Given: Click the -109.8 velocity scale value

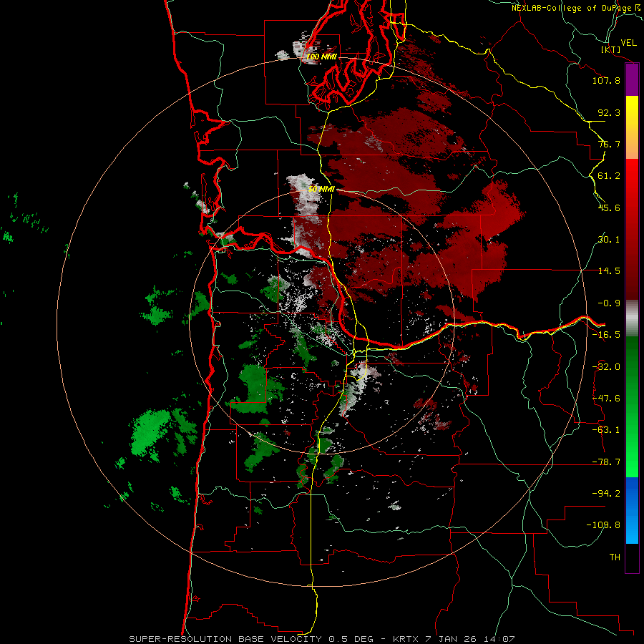Looking at the screenshot, I should pyautogui.click(x=603, y=525).
